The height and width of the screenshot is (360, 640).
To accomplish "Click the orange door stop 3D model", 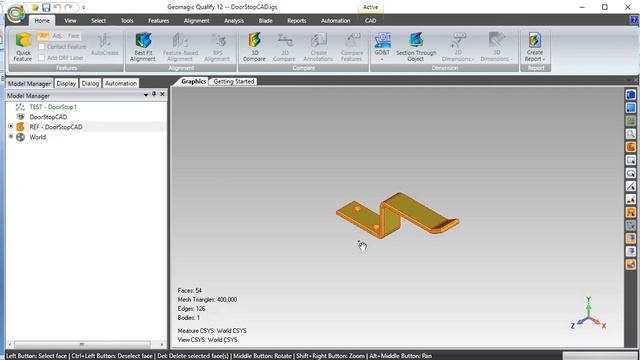I will point(397,216).
